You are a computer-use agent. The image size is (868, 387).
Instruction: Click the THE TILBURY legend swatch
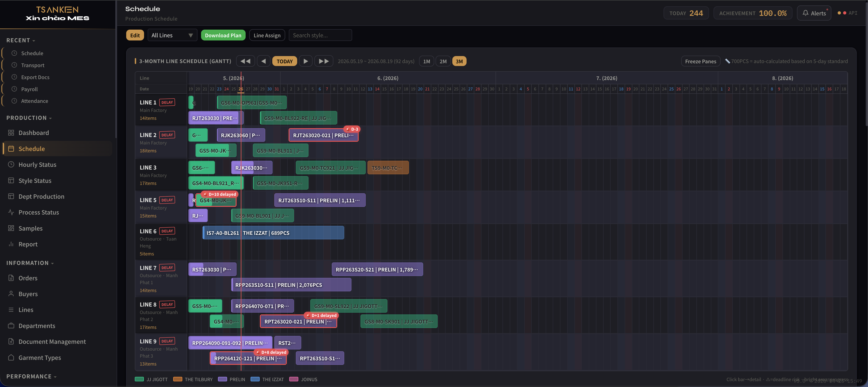[178, 379]
